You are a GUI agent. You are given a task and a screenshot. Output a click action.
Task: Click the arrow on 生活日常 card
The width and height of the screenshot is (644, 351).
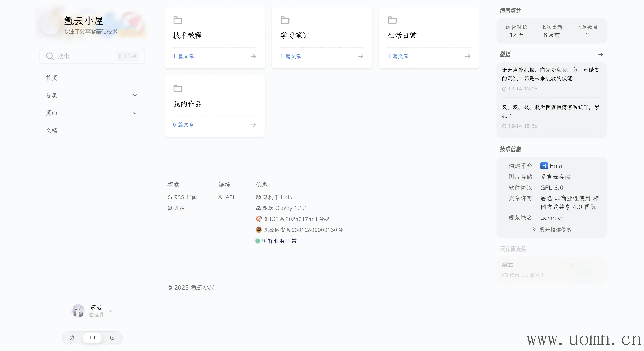click(467, 57)
